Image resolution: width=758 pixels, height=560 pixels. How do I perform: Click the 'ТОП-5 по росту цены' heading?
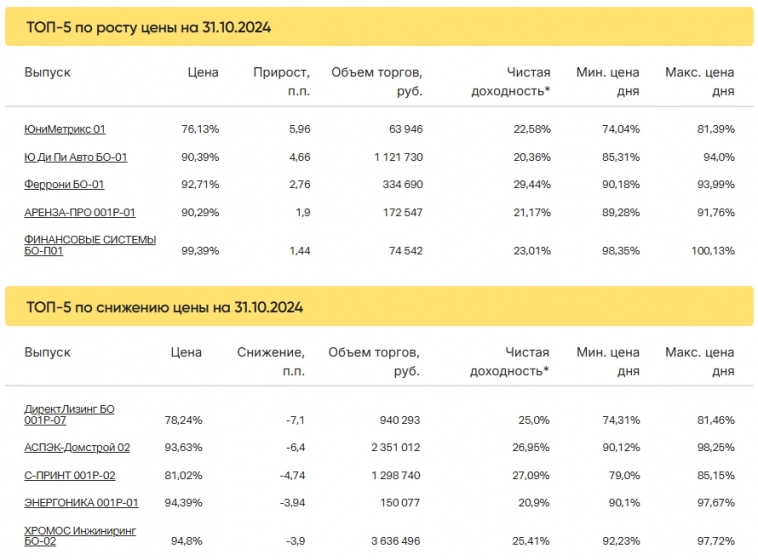(x=148, y=28)
